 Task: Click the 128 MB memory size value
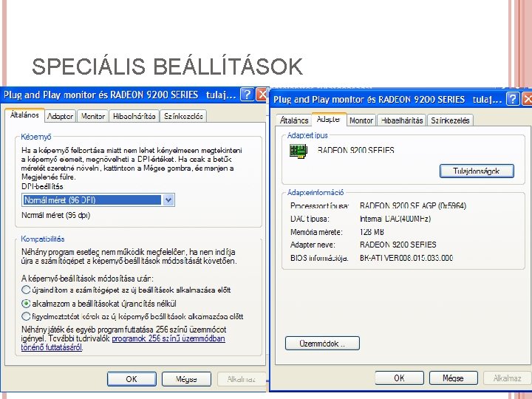(372, 232)
